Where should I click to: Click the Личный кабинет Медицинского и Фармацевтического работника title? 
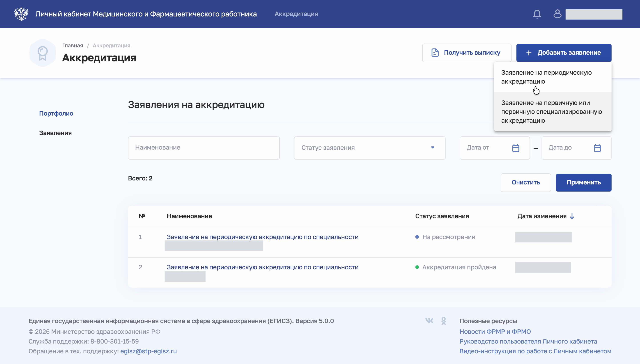coord(146,14)
